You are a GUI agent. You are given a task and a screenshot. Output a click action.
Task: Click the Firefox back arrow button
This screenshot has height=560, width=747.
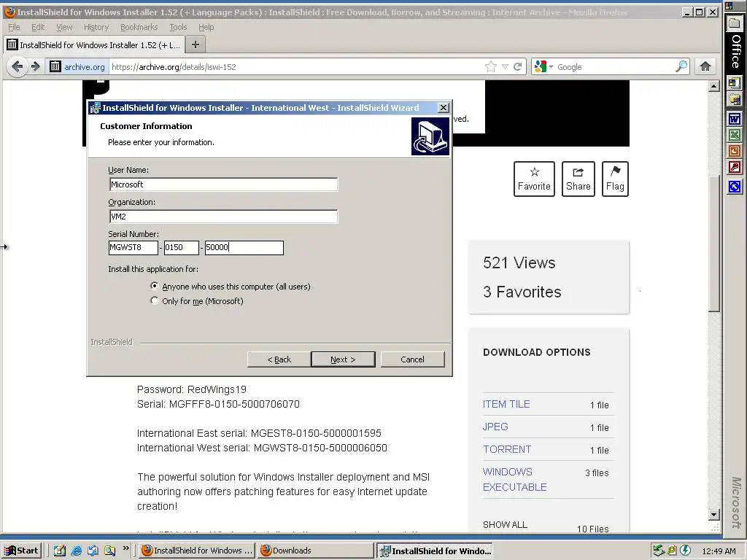pyautogui.click(x=18, y=66)
